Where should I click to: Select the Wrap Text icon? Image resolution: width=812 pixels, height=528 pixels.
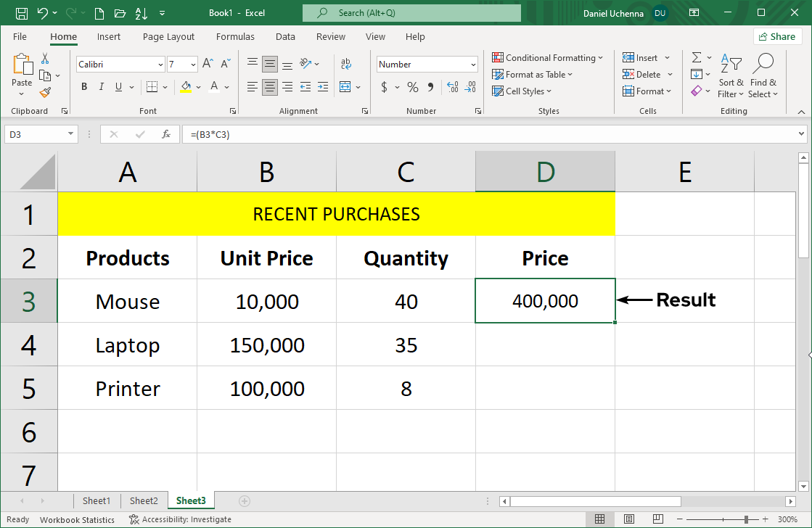click(x=346, y=64)
